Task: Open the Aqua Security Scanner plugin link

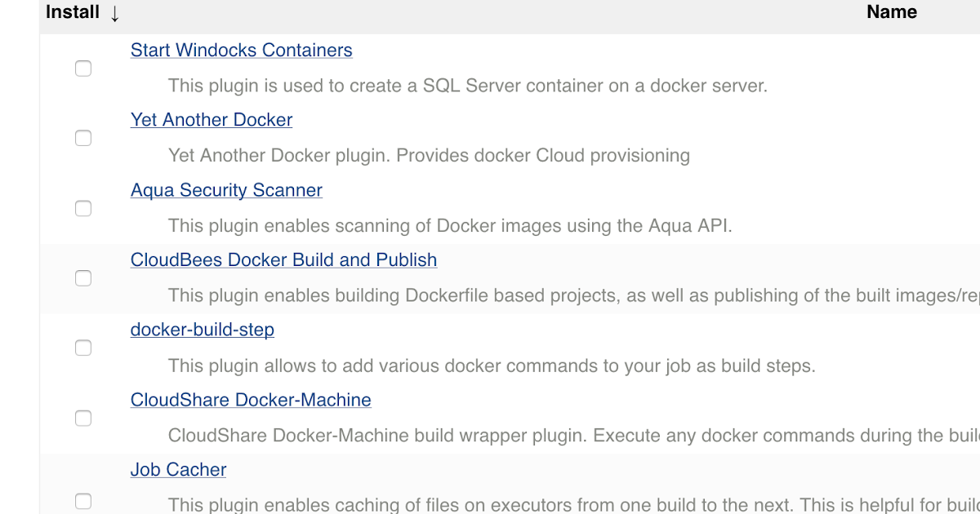Action: coord(225,190)
